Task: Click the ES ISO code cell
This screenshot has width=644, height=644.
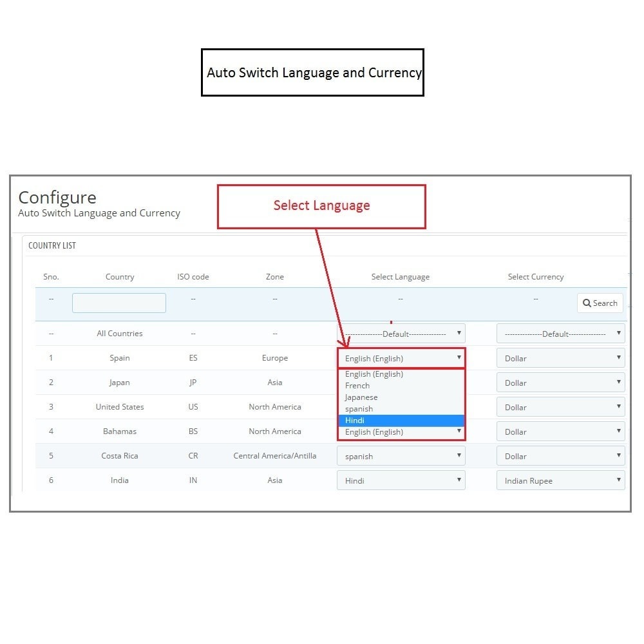Action: coord(193,357)
